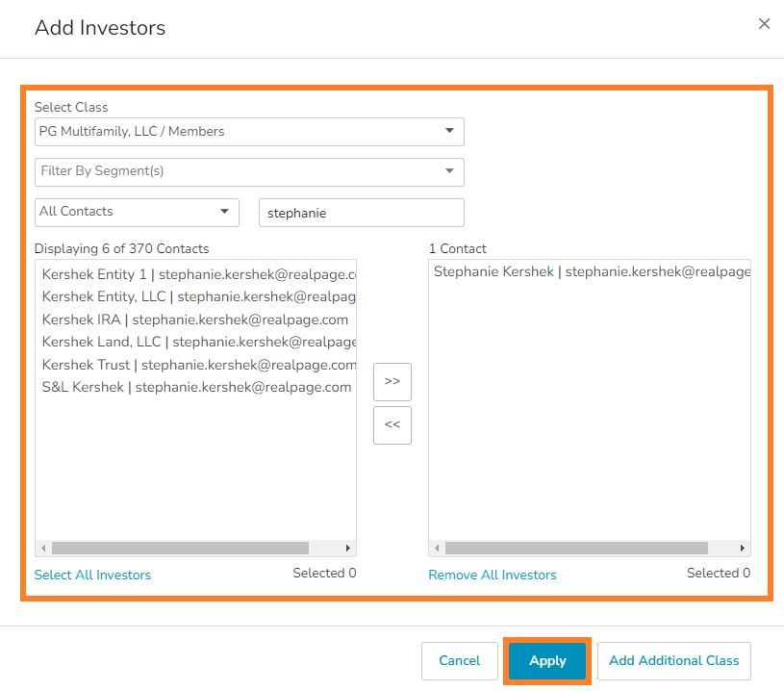Open the All Contacts dropdown
Screen dimensions: 784x691
click(x=137, y=212)
